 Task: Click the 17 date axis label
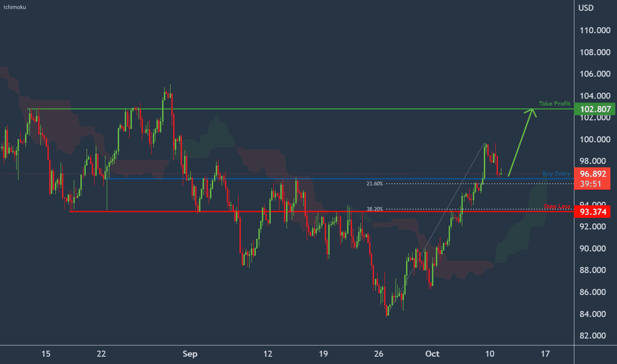coord(545,354)
